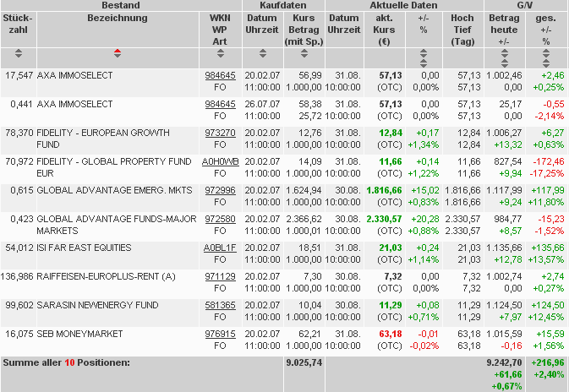
Task: Select the FIDELITY - GLOBAL PROPERTY FUND EUR name
Action: click(x=114, y=167)
